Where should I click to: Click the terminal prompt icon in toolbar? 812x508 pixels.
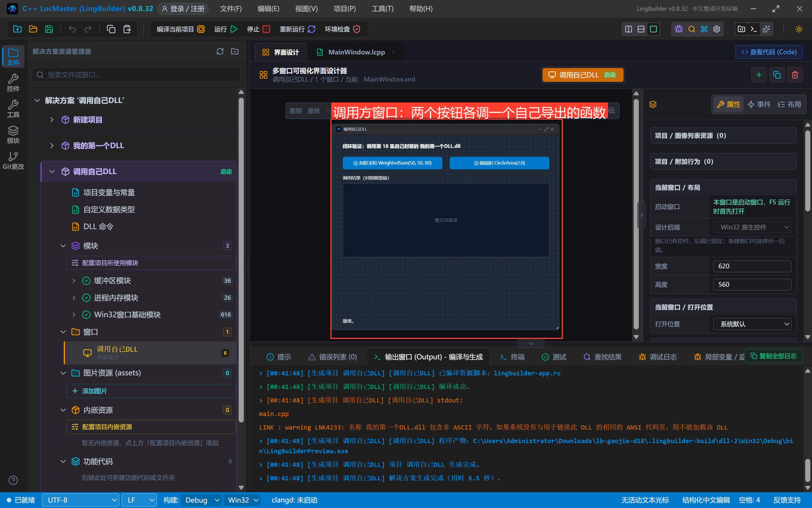tap(754, 29)
